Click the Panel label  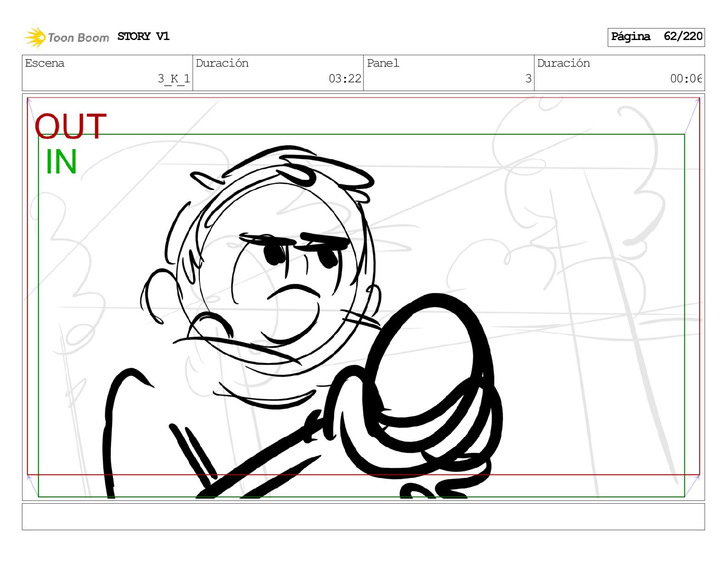383,63
